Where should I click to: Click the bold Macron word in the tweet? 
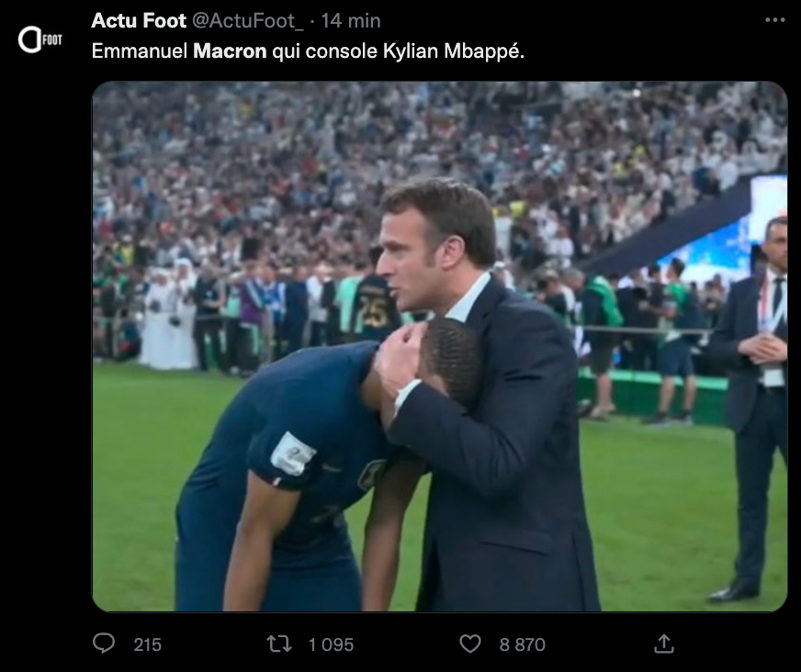click(x=230, y=51)
